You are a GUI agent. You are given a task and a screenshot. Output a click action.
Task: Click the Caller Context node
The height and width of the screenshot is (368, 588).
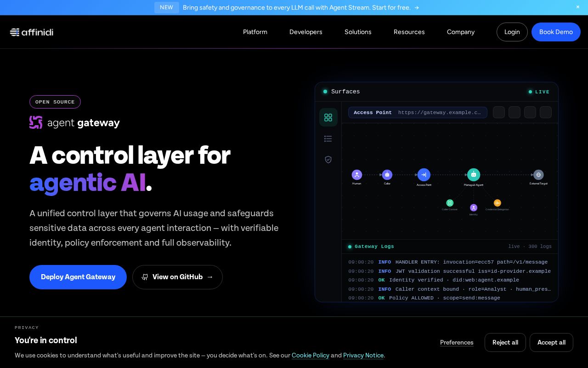coord(450,203)
